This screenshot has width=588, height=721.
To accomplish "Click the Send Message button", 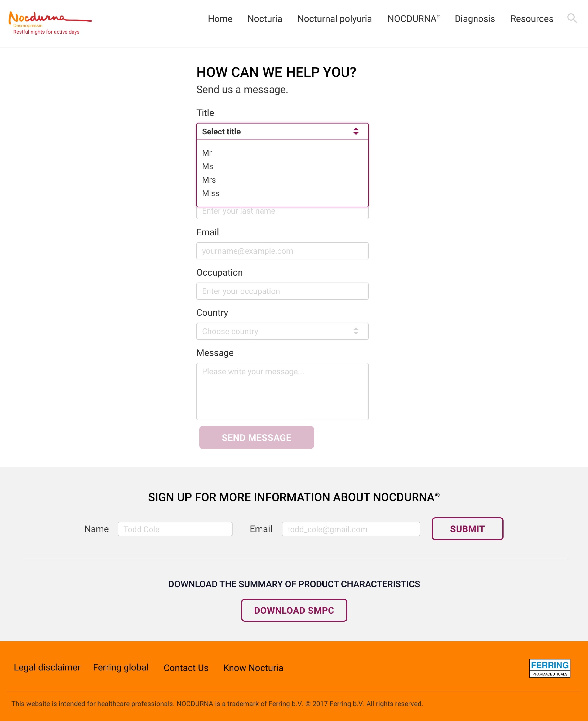I will [256, 438].
